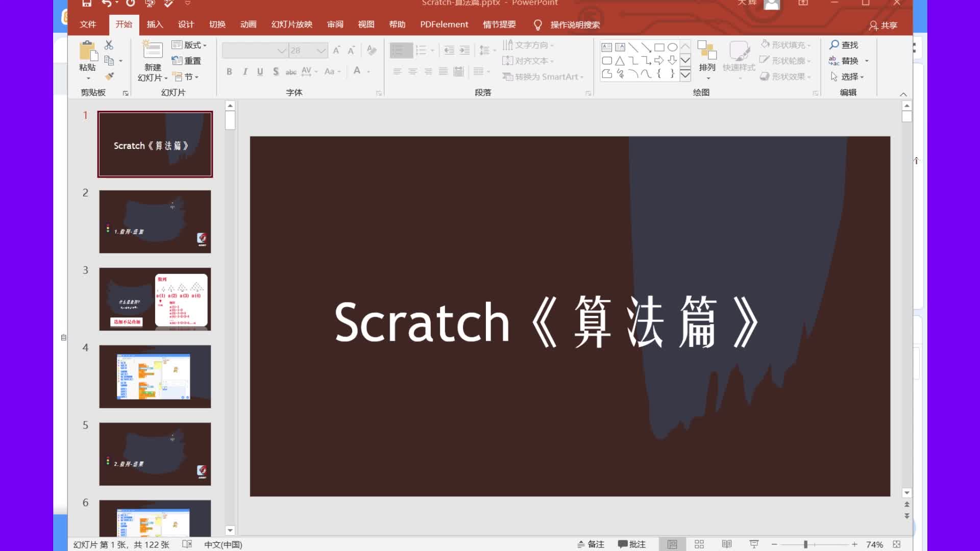This screenshot has height=551, width=980.
Task: Open the font size dropdown showing 28
Action: coord(321,51)
